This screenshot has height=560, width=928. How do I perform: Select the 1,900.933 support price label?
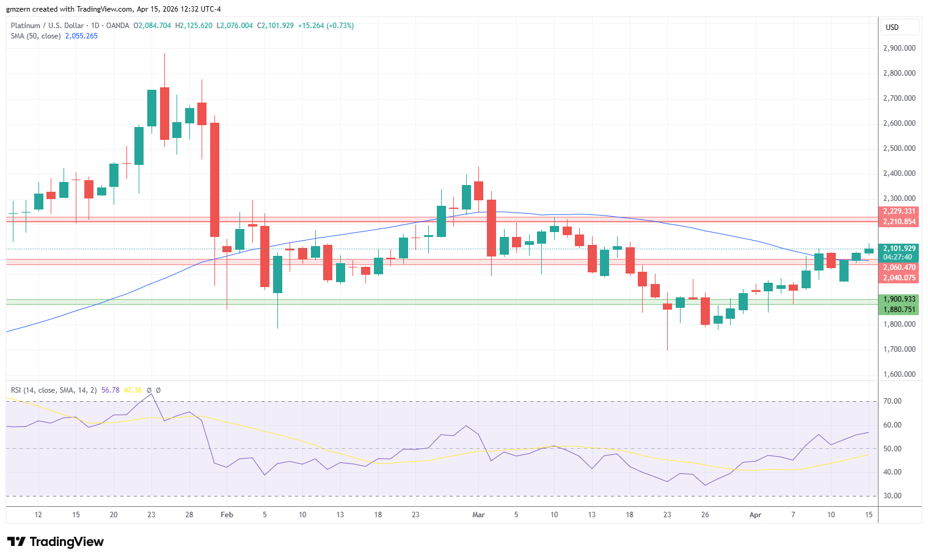899,299
